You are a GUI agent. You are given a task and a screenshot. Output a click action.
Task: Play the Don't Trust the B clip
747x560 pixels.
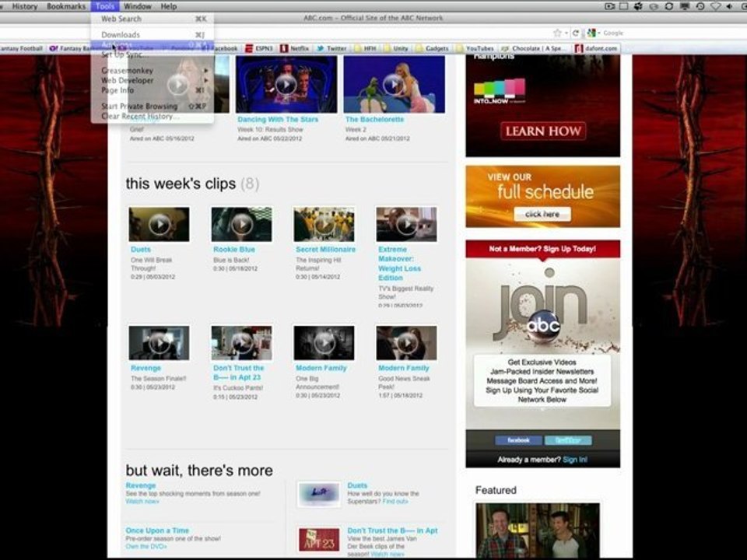(x=241, y=343)
